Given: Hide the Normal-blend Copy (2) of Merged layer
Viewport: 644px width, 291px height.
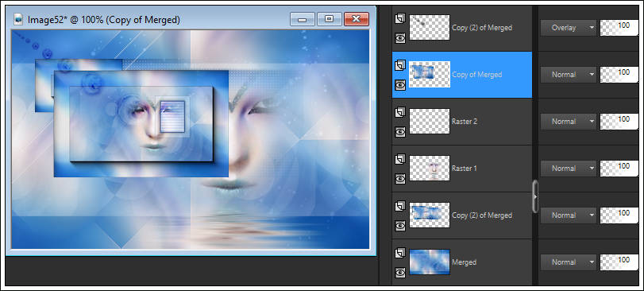Looking at the screenshot, I should coord(400,225).
